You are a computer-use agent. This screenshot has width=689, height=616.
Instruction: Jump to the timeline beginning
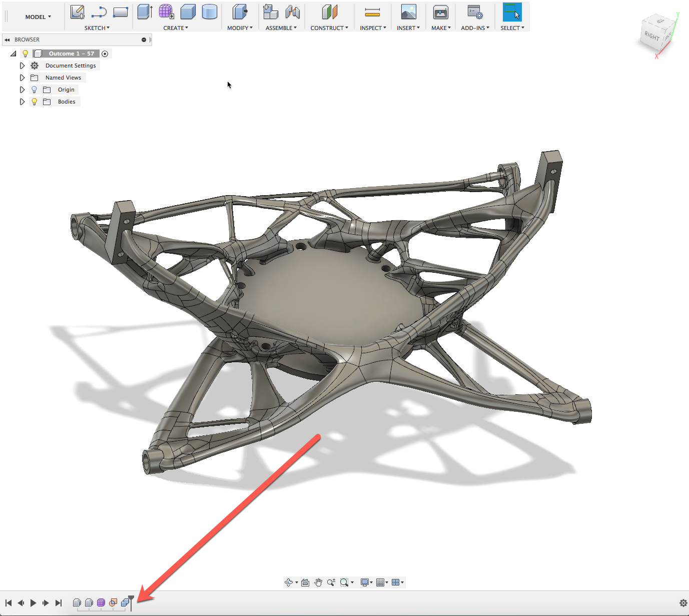9,603
